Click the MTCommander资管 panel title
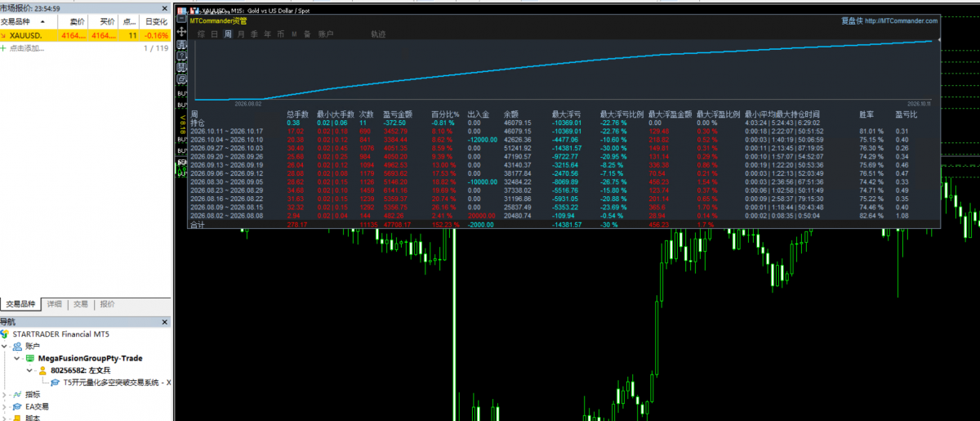980x421 pixels. pyautogui.click(x=216, y=20)
